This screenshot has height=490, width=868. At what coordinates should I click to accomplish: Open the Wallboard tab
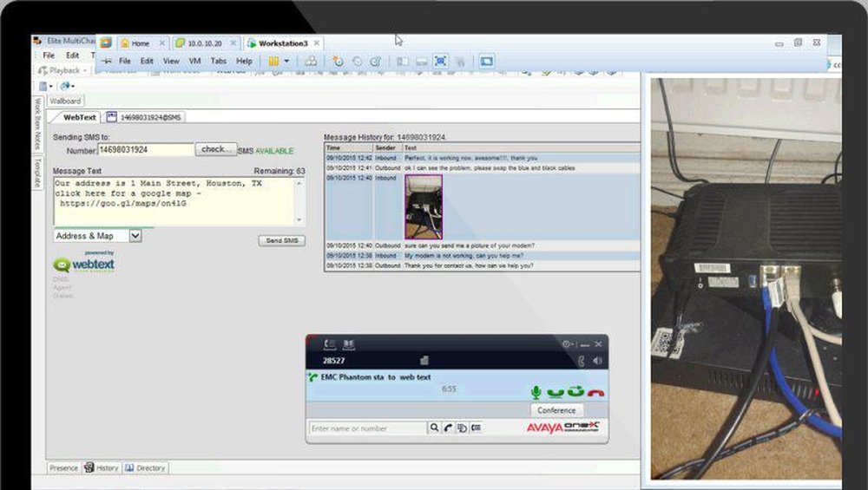tap(65, 101)
